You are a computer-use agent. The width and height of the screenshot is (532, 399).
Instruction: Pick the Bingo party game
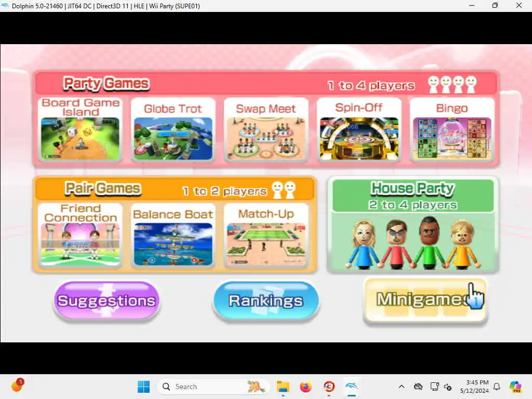(452, 129)
